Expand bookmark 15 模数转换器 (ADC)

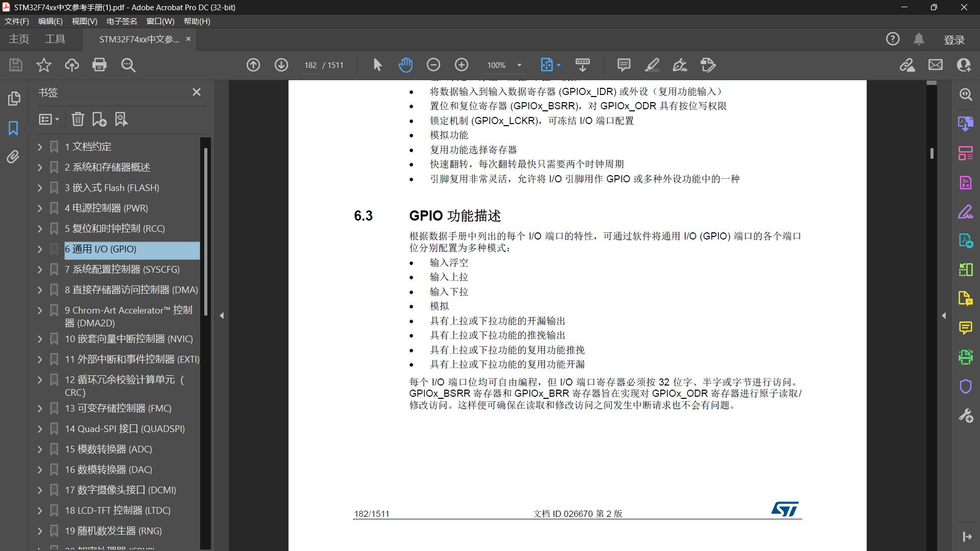tap(40, 449)
